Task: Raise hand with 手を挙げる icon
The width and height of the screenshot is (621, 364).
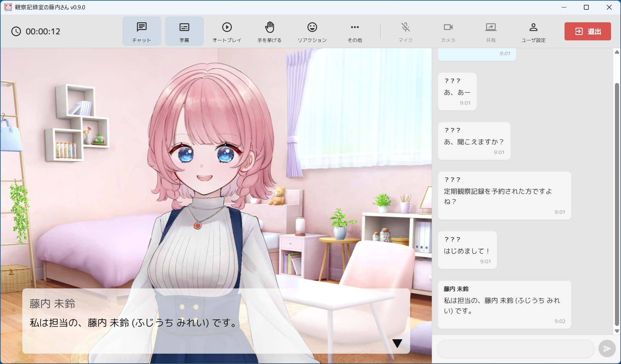Action: click(269, 31)
